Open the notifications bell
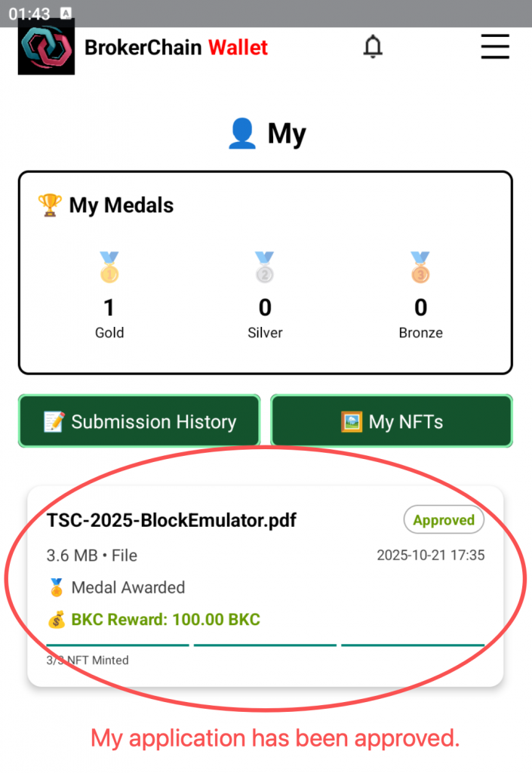This screenshot has width=532, height=773. (x=373, y=47)
